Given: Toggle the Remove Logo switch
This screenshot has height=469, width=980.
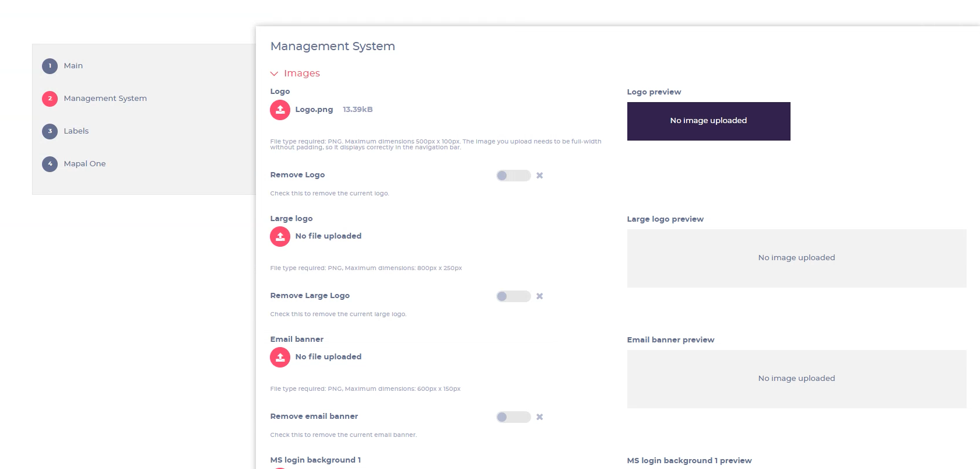Looking at the screenshot, I should [x=513, y=176].
